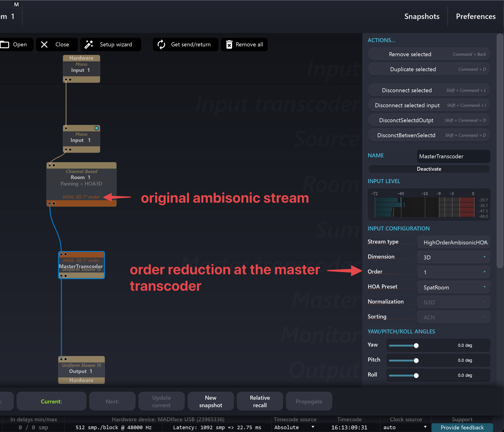Open the Timecode source Absolute dropdown
Image resolution: width=504 pixels, height=432 pixels.
(x=294, y=427)
